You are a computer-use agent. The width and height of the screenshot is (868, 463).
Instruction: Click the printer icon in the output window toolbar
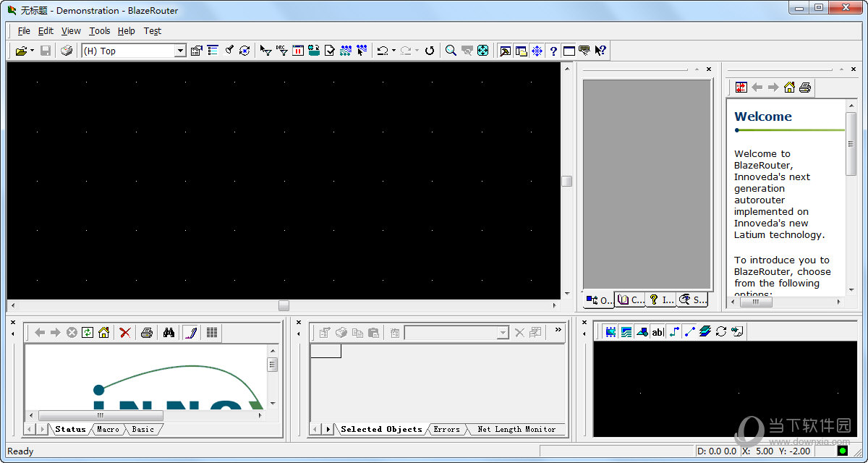(x=147, y=332)
